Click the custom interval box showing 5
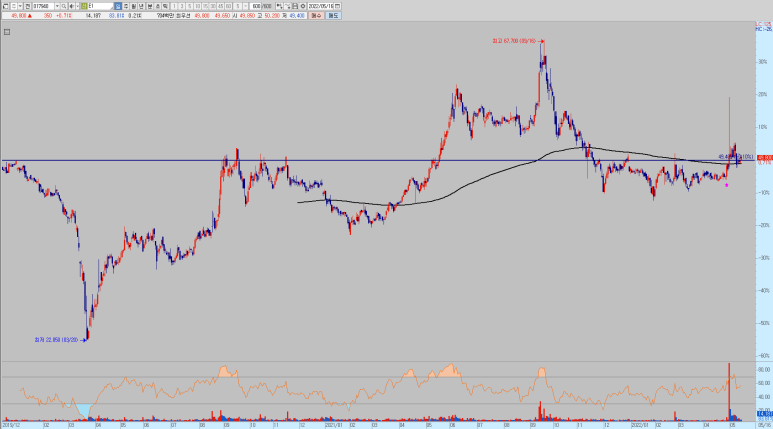Screen dimensions: 773x429 238,6
